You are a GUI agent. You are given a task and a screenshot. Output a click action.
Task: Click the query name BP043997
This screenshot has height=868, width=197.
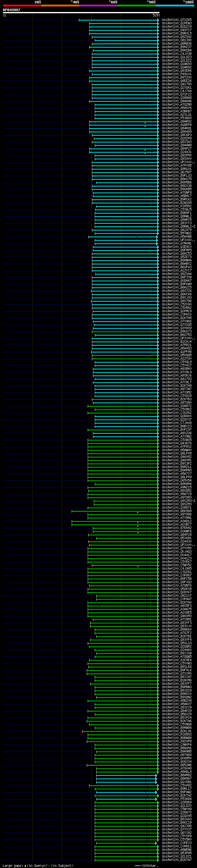click(11, 10)
